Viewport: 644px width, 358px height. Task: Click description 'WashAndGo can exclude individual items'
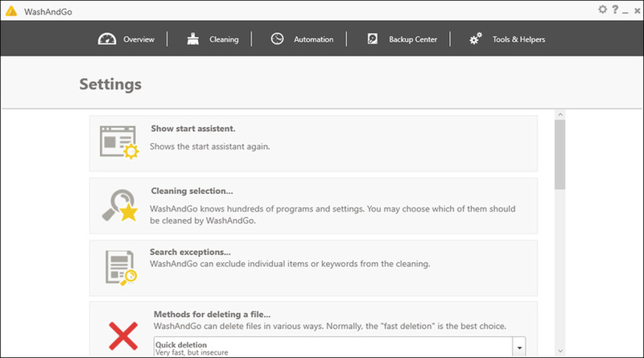tap(290, 264)
